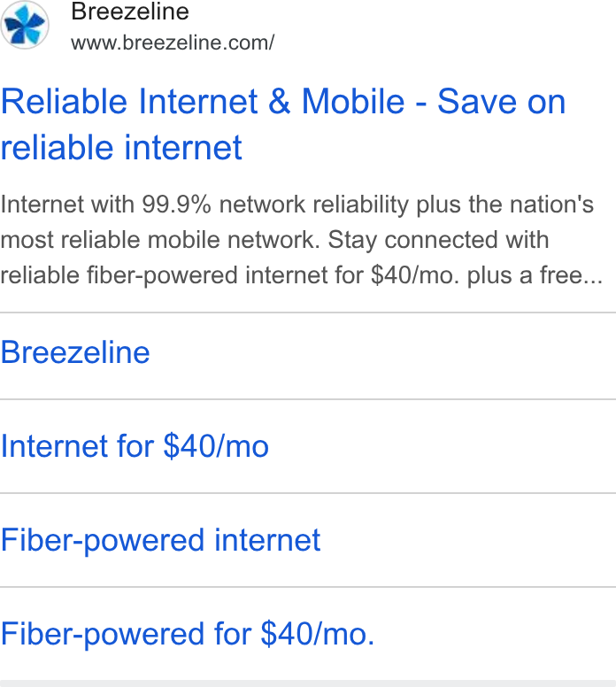
Task: Open the Breezeline advertiser name at top
Action: [130, 11]
